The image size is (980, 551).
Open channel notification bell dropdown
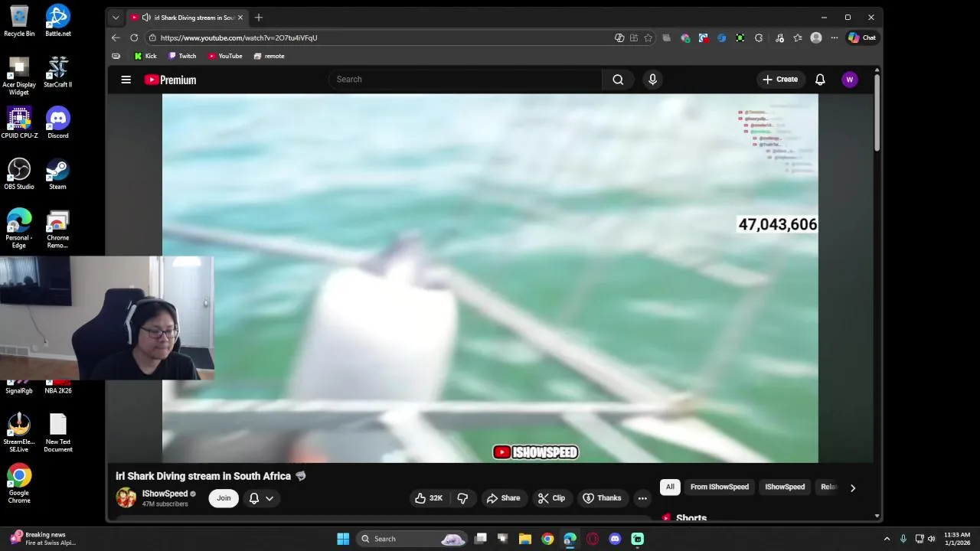261,498
